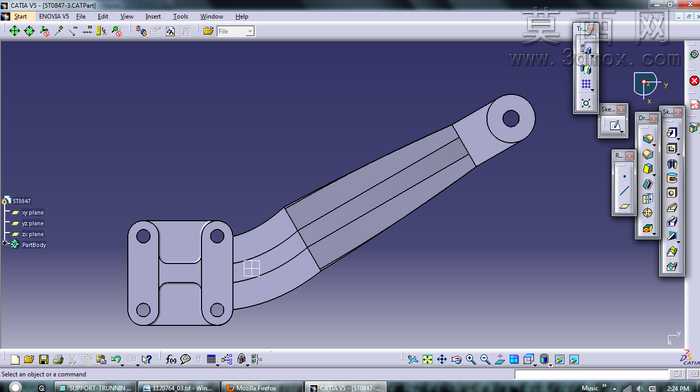Image resolution: width=700 pixels, height=392 pixels.
Task: Select the Multi-sections Solid tool
Action: 672,251
